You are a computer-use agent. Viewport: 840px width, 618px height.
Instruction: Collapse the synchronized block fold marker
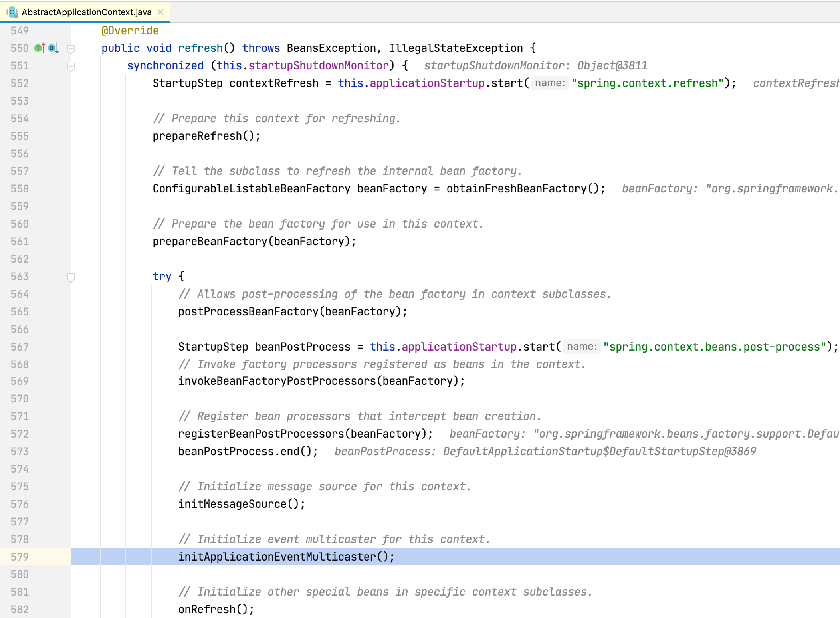71,67
